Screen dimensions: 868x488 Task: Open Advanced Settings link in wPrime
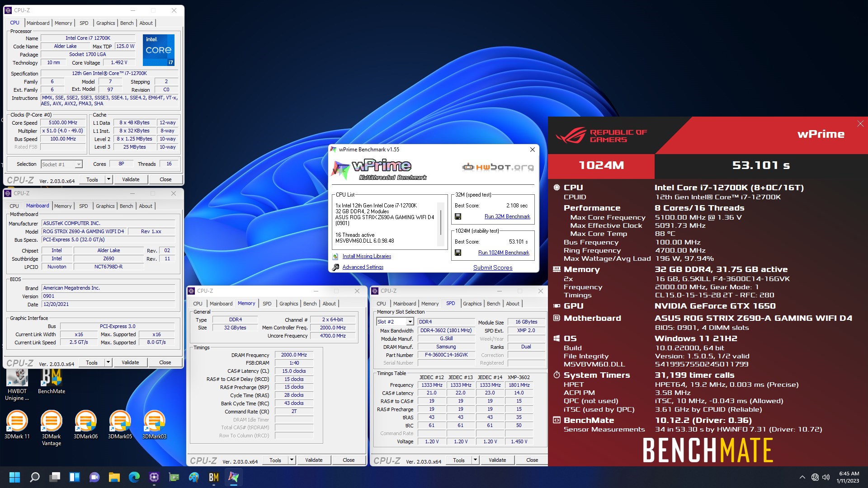click(x=363, y=267)
